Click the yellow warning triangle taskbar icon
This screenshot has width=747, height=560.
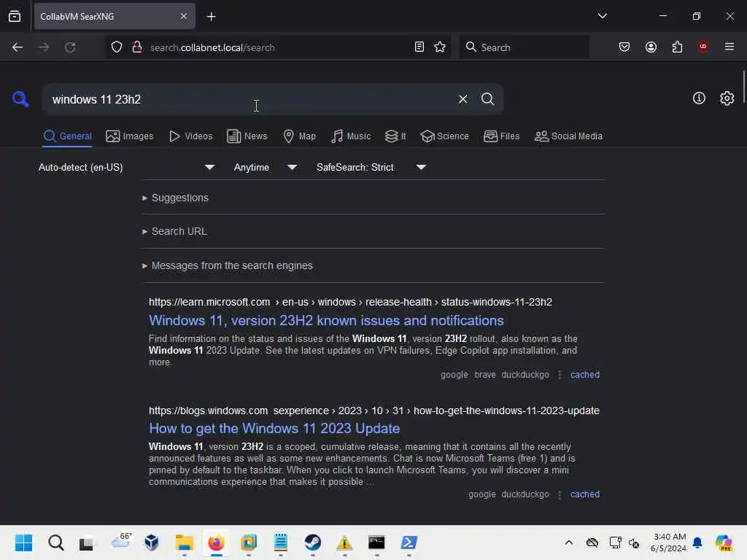[x=344, y=542]
